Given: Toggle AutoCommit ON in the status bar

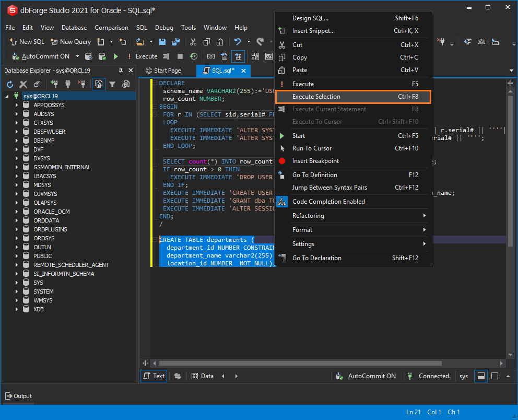Looking at the screenshot, I should [x=371, y=376].
